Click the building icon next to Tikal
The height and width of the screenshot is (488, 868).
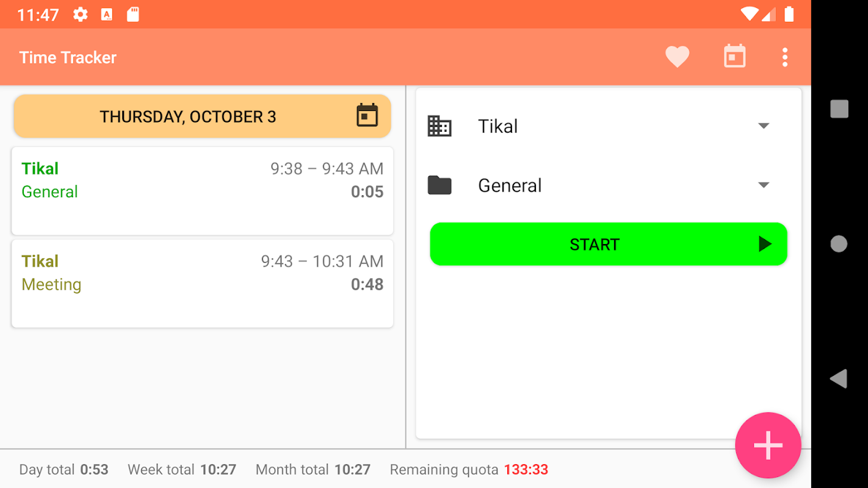pos(439,126)
